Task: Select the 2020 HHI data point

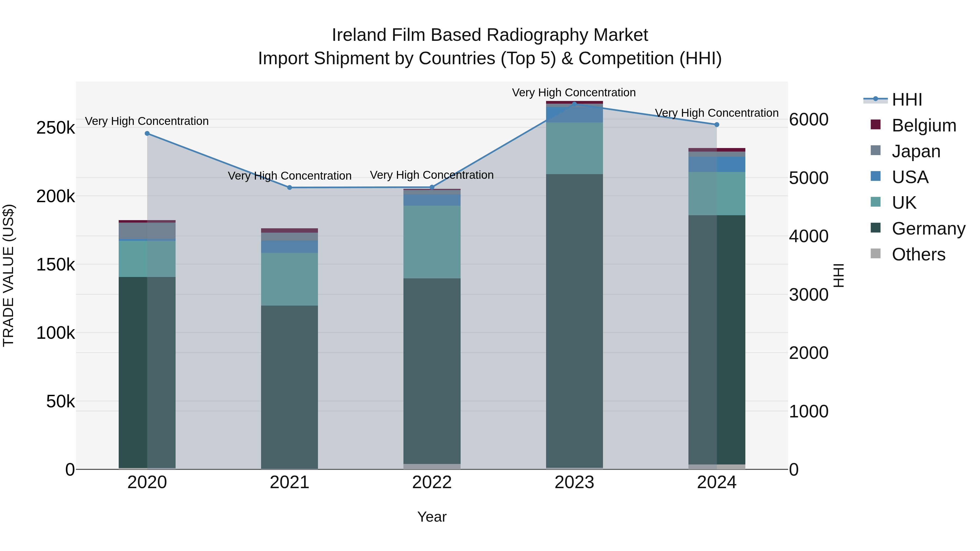Action: [x=147, y=134]
